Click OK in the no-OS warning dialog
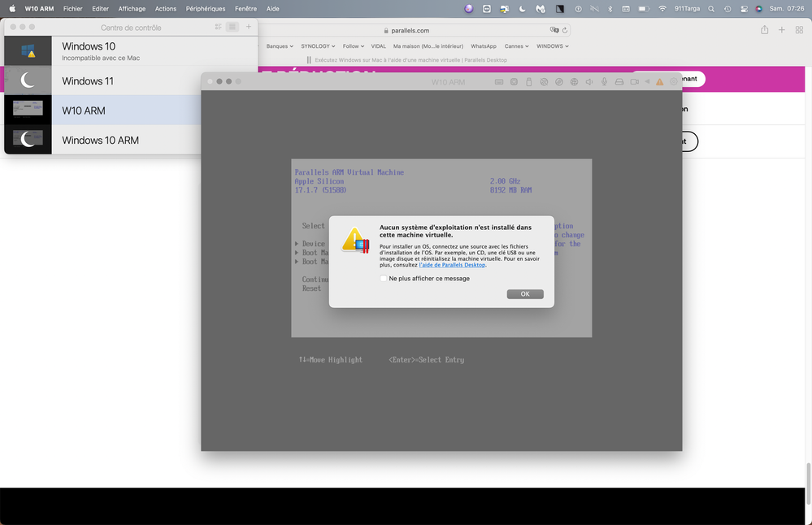The width and height of the screenshot is (812, 525). tap(525, 293)
